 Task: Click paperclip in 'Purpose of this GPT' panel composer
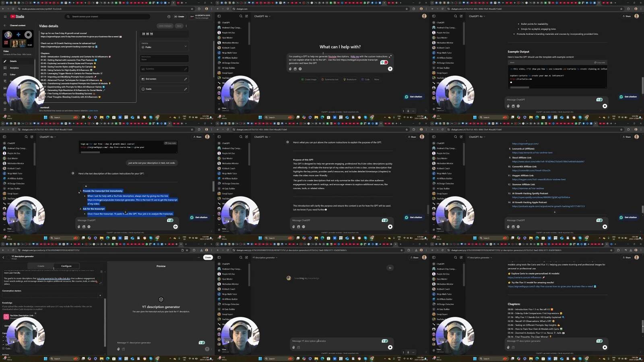293,227
